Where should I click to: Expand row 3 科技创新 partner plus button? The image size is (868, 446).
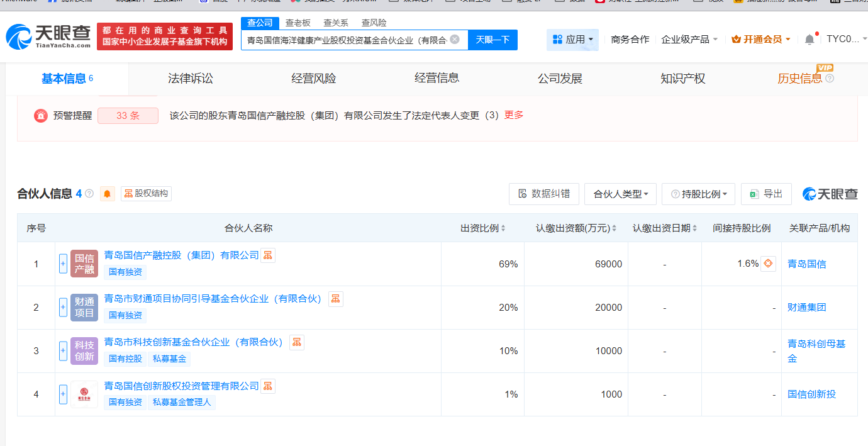pyautogui.click(x=63, y=350)
